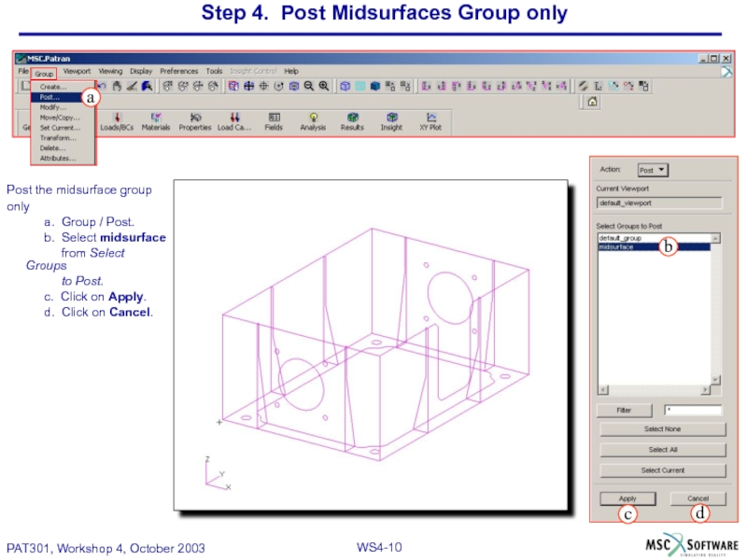Select the hand/abort icon in toolbar
Image resolution: width=747 pixels, height=560 pixels.
tap(117, 86)
